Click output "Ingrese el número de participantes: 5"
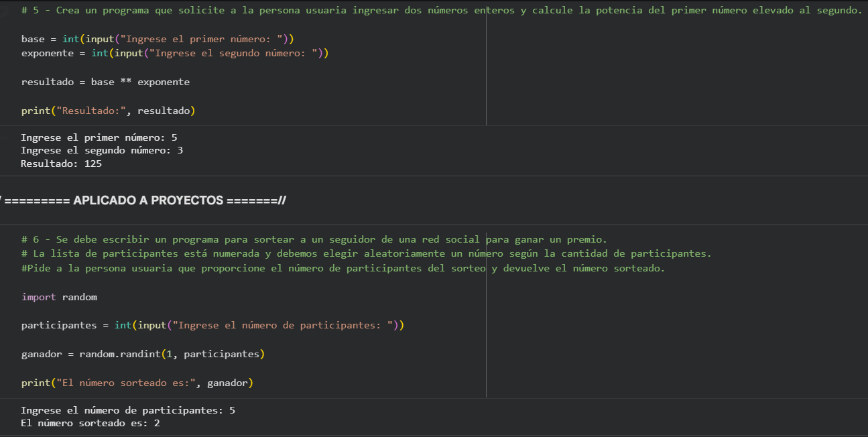The width and height of the screenshot is (868, 437). click(128, 410)
